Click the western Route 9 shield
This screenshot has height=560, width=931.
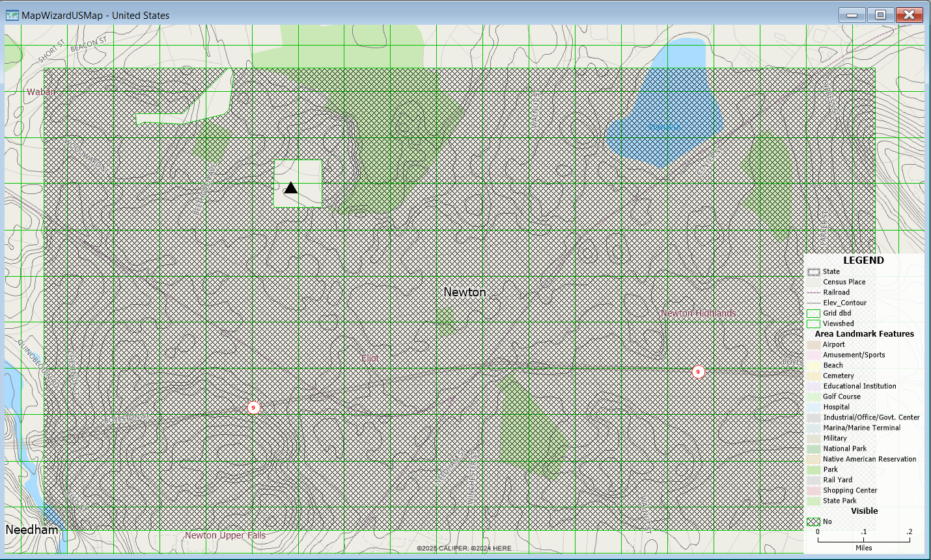tap(253, 408)
